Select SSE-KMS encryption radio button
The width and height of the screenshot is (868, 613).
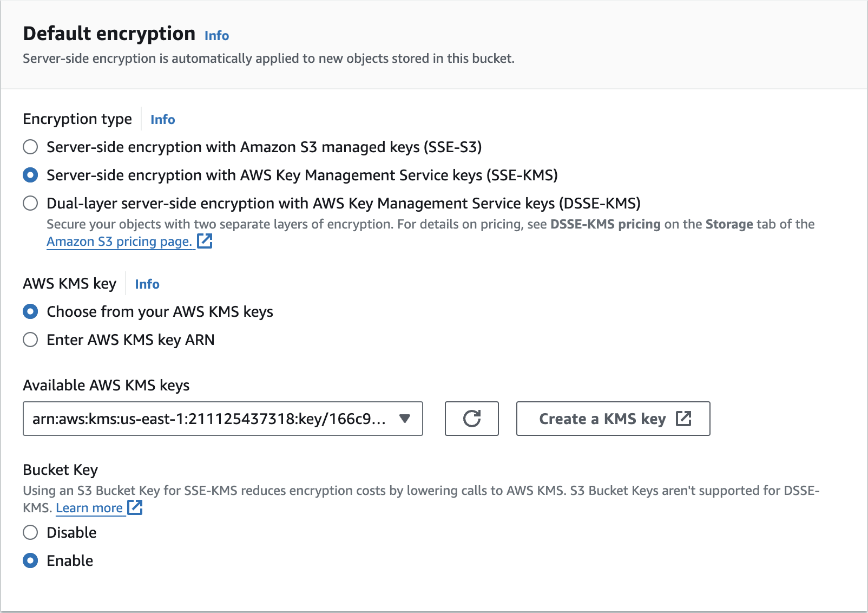click(x=30, y=175)
